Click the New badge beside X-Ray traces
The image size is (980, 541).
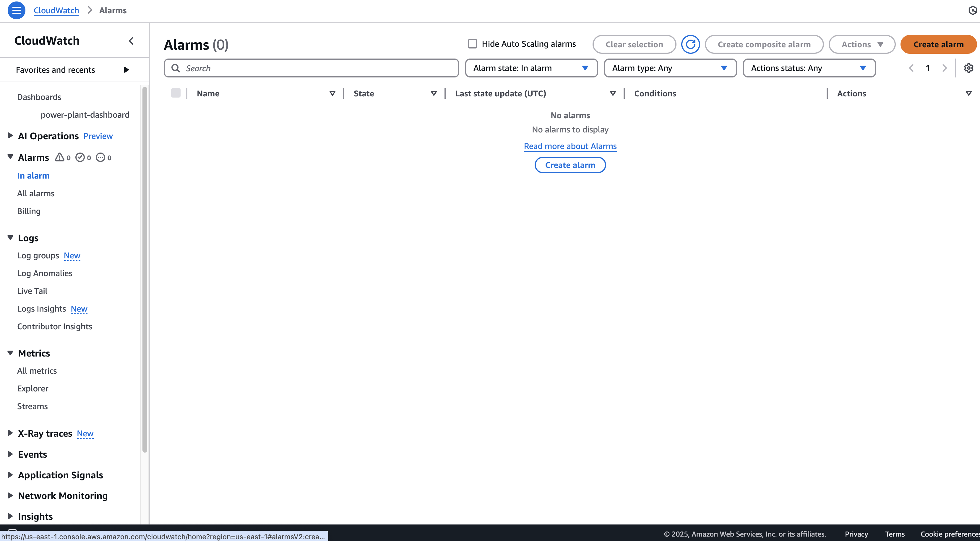[85, 433]
